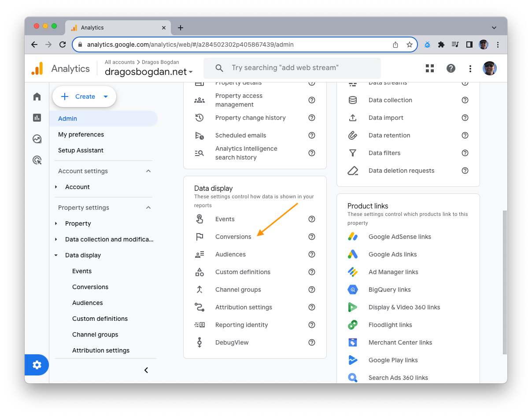Open Google Ads links

pos(392,254)
